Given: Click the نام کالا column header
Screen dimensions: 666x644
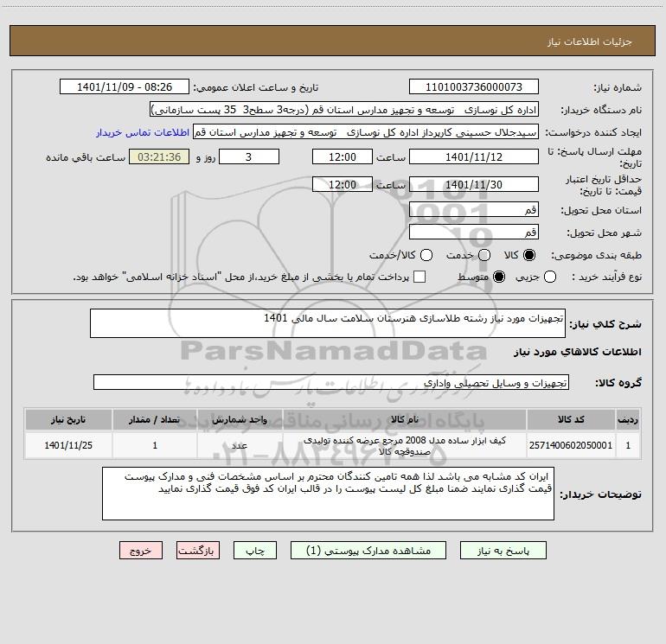Looking at the screenshot, I should [405, 419].
